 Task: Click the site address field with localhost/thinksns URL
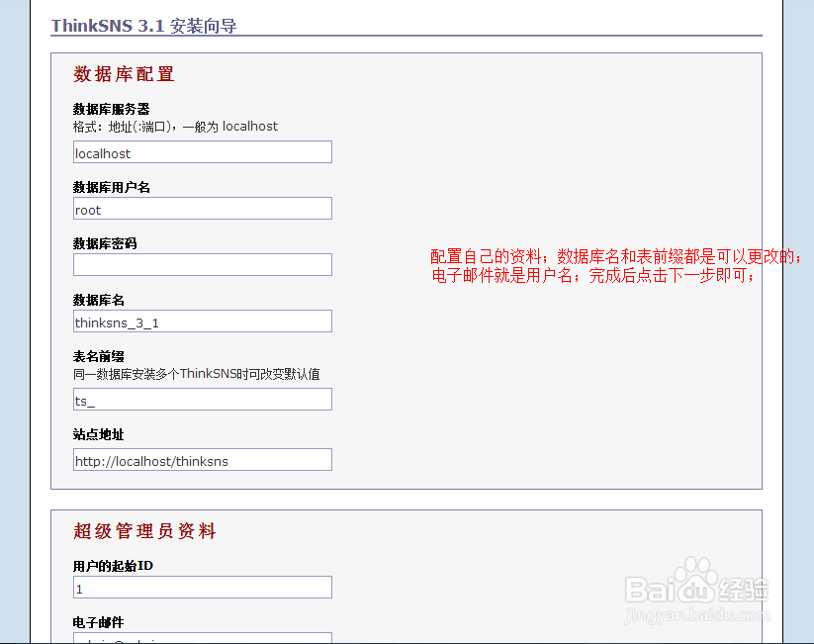pos(202,459)
